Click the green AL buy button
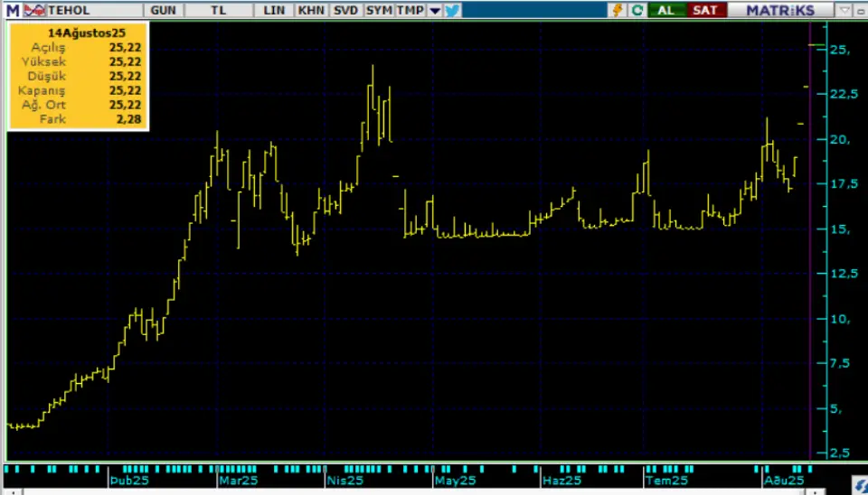The width and height of the screenshot is (868, 495). [x=666, y=10]
